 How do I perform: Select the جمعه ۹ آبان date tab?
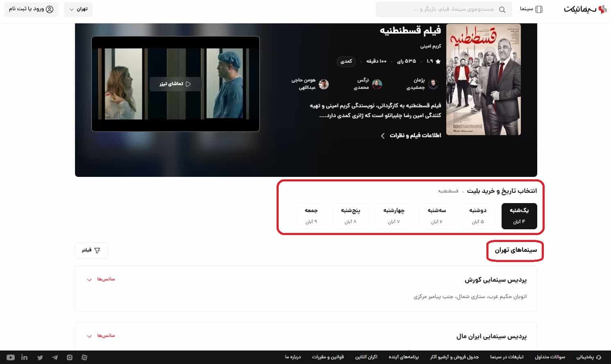(311, 216)
